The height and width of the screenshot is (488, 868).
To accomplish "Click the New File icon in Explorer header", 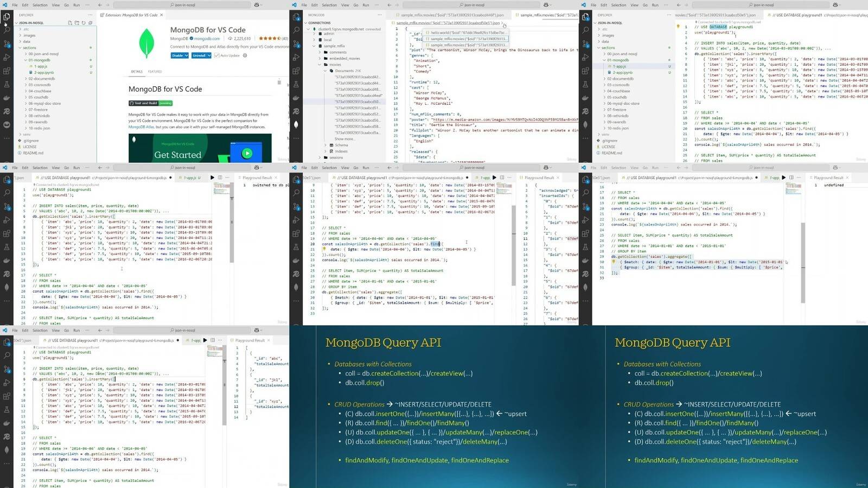I will (70, 23).
